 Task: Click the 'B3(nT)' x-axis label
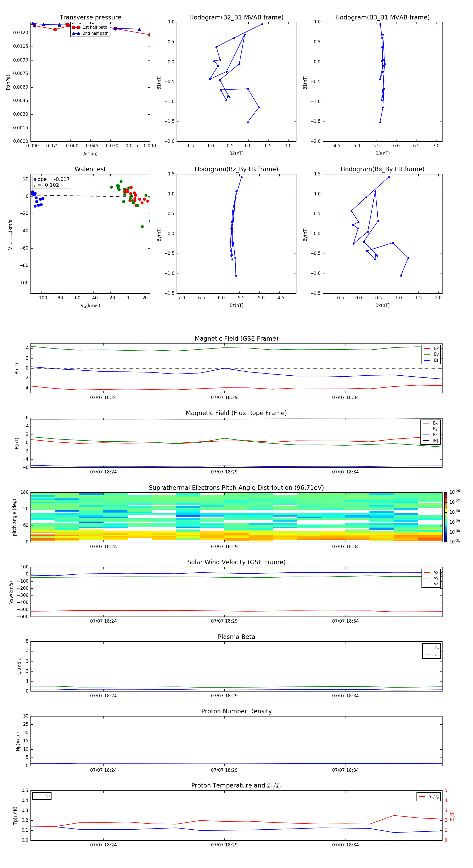coord(382,153)
